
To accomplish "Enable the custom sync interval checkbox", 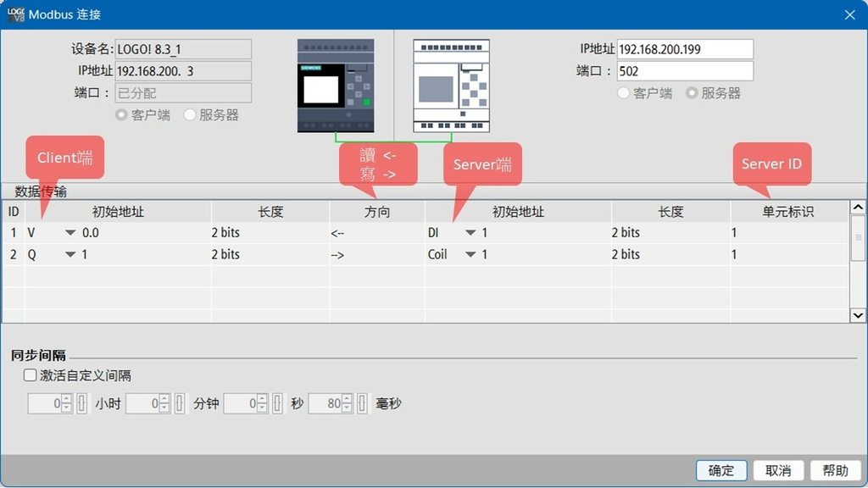I will pos(30,375).
